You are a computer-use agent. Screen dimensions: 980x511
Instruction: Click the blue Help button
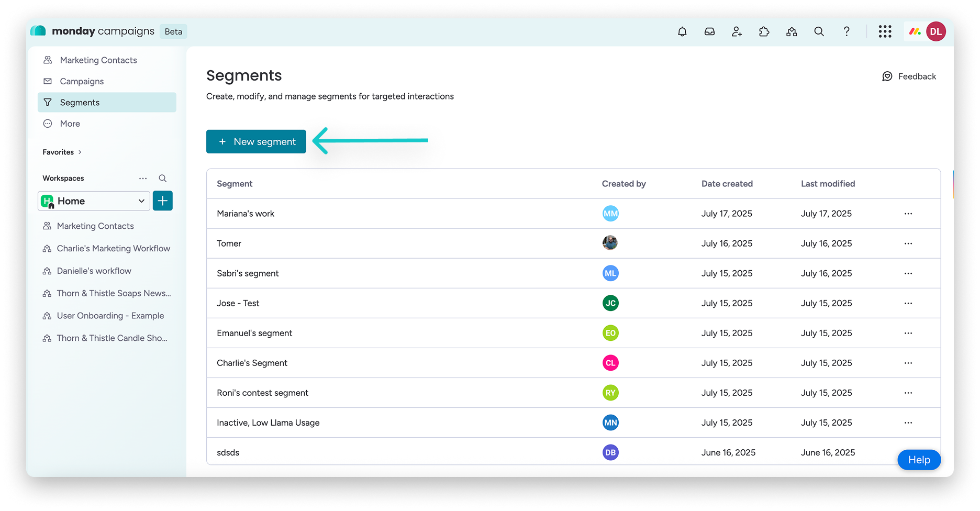click(x=919, y=460)
